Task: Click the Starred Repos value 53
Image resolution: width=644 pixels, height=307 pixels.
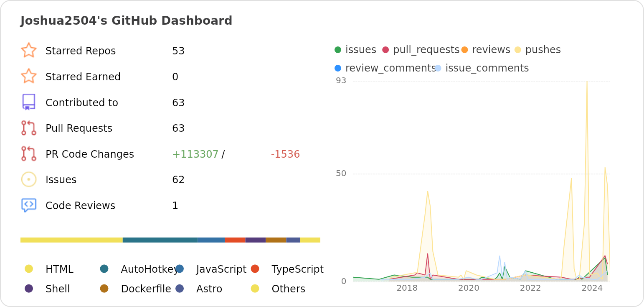Action: (x=178, y=51)
